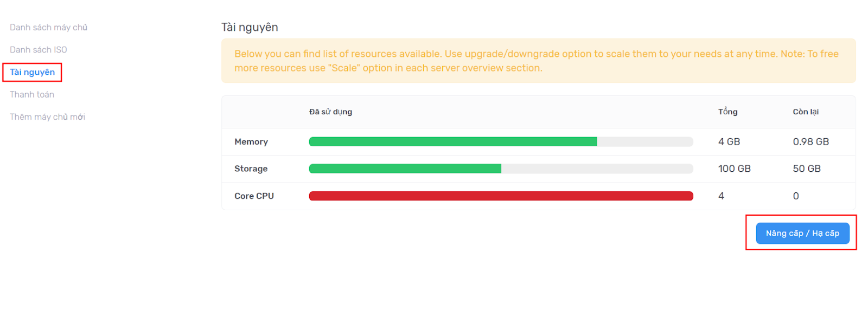Screen dimensions: 868x330
Task: Open Thêm máy chủ mới link
Action: [x=47, y=117]
